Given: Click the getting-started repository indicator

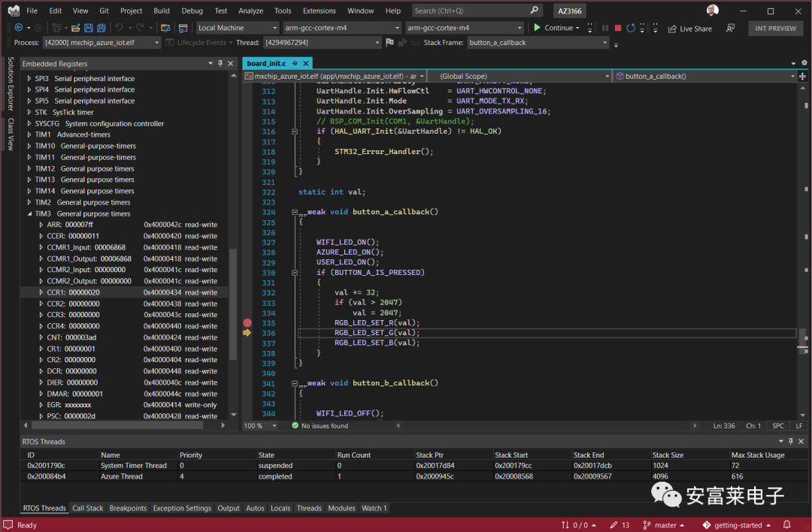Looking at the screenshot, I should (x=736, y=524).
